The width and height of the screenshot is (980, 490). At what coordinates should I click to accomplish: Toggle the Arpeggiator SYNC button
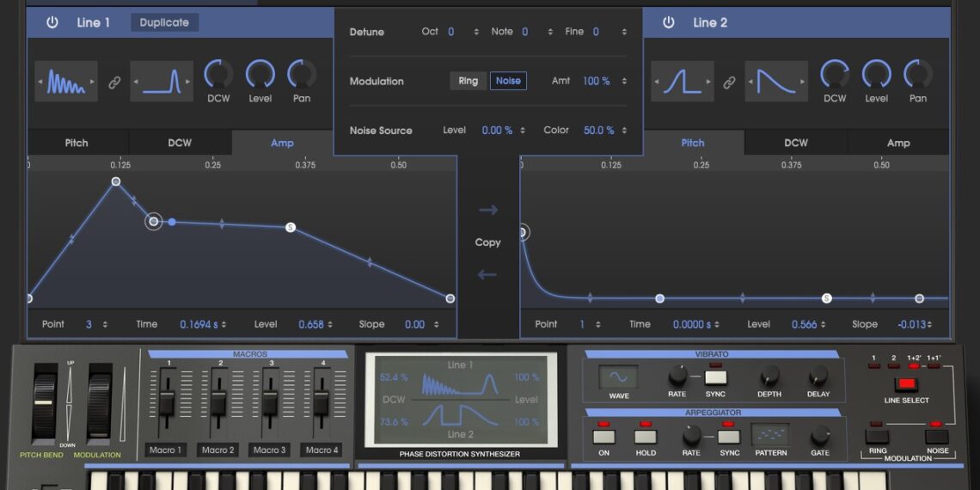point(729,436)
